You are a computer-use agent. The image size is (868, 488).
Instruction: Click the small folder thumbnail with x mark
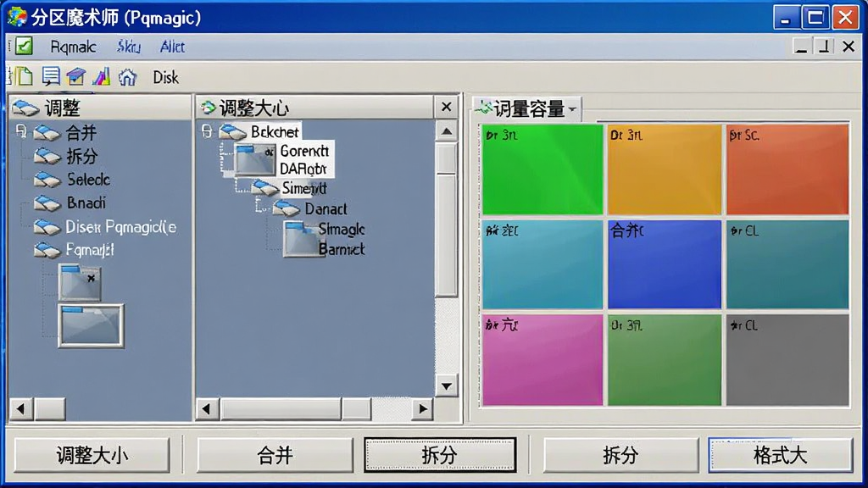pos(81,282)
